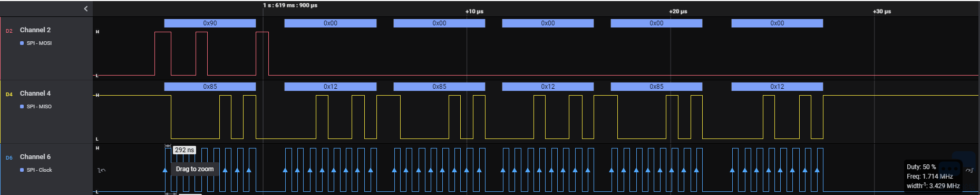Click the Duty: 50 % measurement readout

[x=921, y=167]
